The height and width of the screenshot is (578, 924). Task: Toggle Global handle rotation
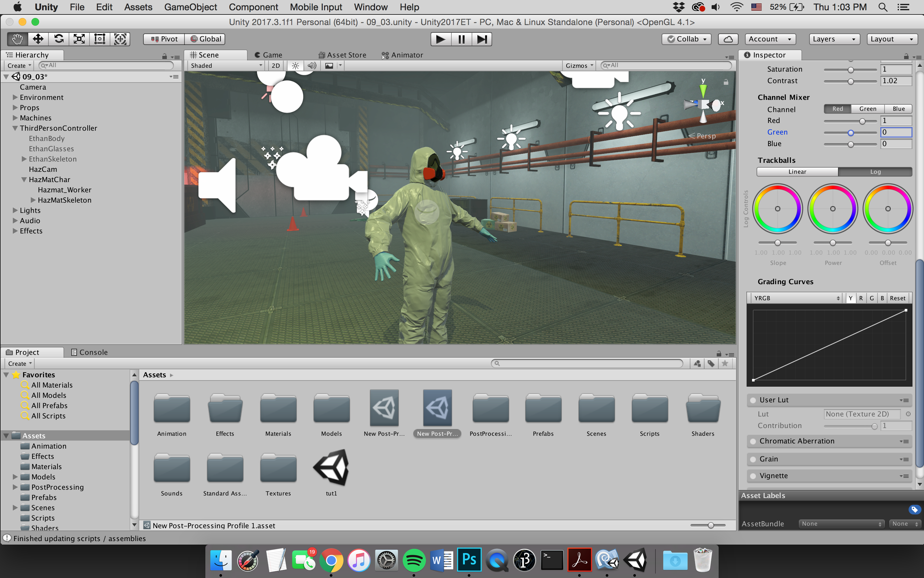click(x=205, y=39)
